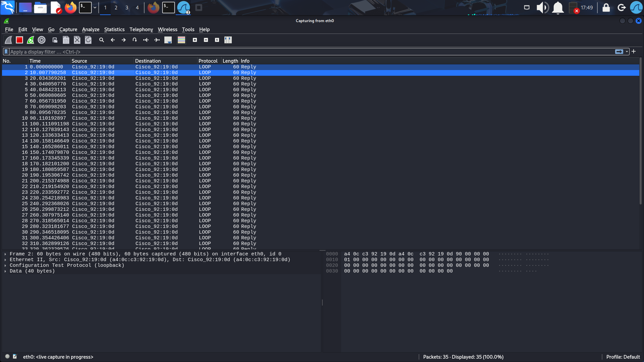The width and height of the screenshot is (644, 362).
Task: Open the Help menu
Action: click(204, 29)
